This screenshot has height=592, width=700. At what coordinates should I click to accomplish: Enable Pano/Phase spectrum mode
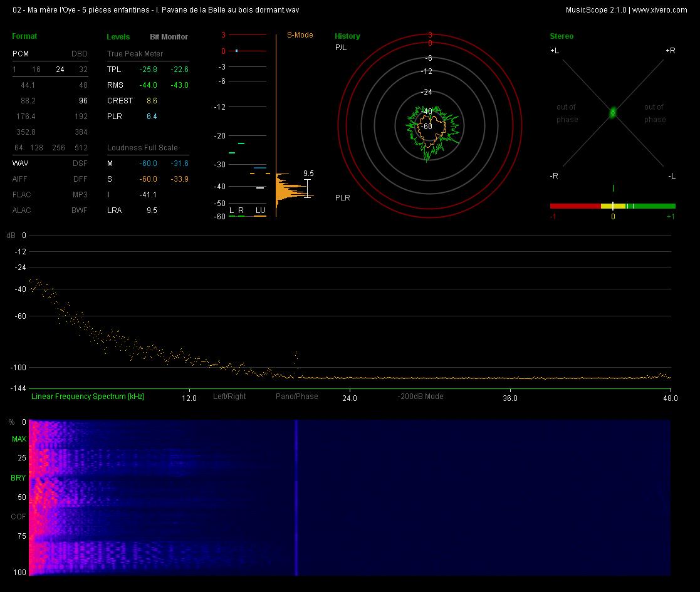tap(297, 396)
